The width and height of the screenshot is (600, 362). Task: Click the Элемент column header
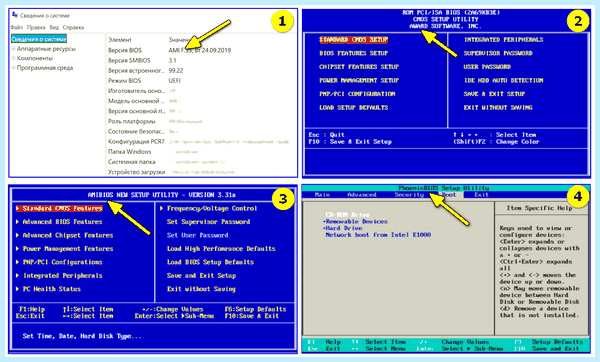pos(120,40)
